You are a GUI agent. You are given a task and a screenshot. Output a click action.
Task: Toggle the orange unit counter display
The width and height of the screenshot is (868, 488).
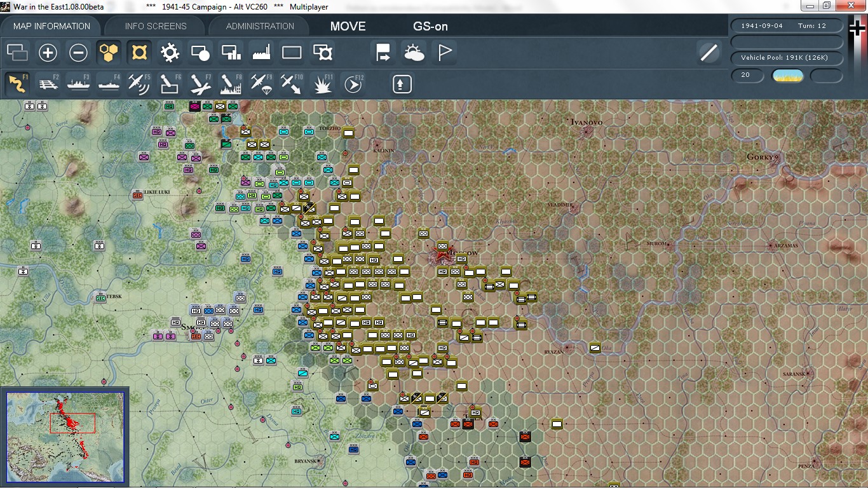pos(139,53)
